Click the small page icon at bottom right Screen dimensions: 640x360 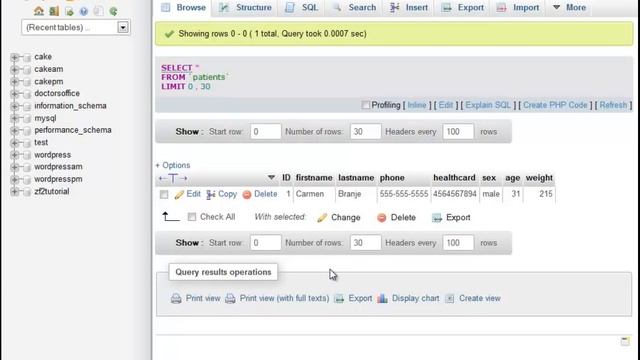point(625,341)
